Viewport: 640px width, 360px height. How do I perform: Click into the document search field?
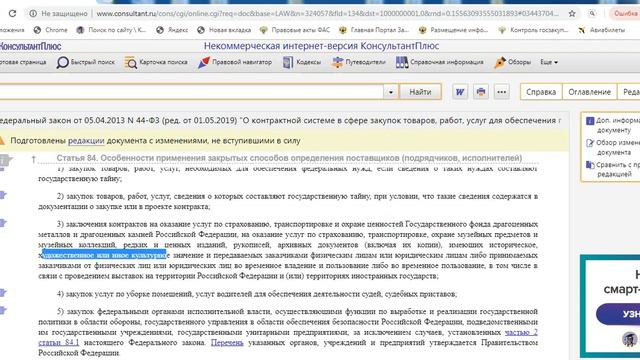(x=191, y=91)
